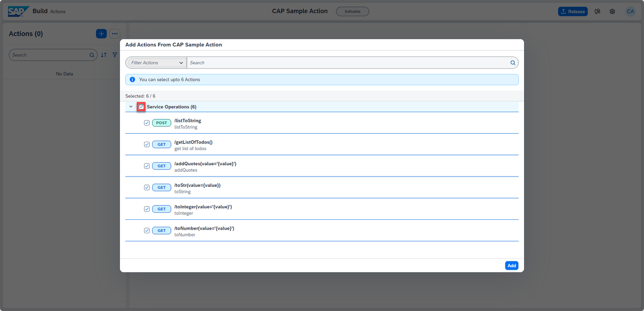Click the Actions panel search magnifier icon
This screenshot has width=644, height=311.
click(92, 55)
